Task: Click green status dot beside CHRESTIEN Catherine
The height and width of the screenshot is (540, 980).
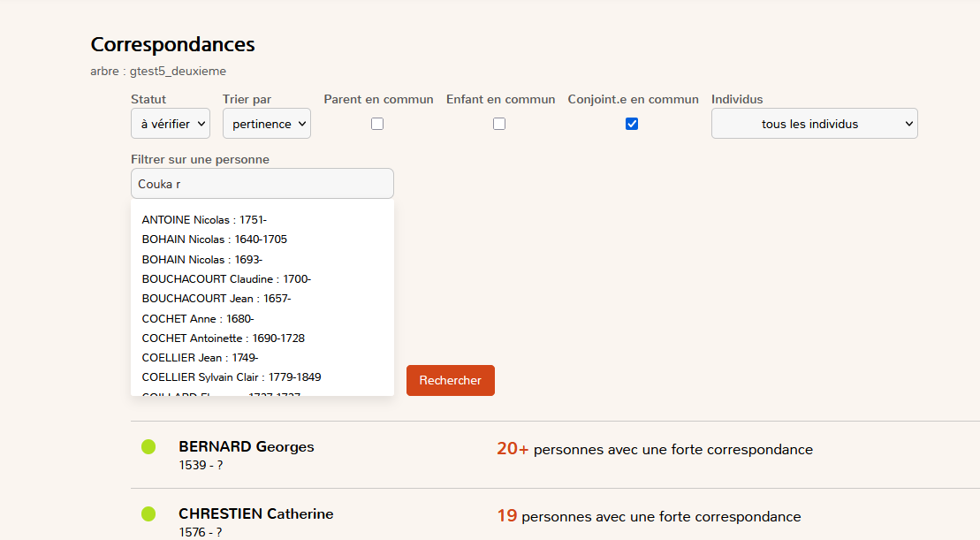Action: [x=148, y=514]
